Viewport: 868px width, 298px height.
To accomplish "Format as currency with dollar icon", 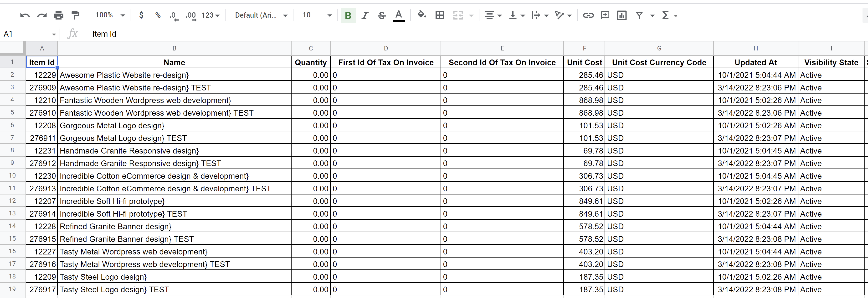I will pos(141,15).
